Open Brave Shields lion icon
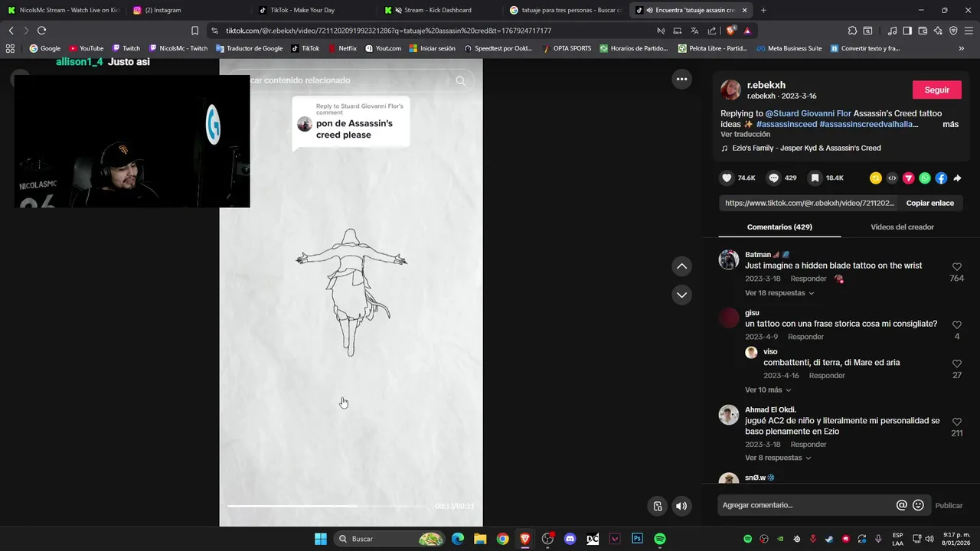Screen dimensions: 980x551 point(731,31)
